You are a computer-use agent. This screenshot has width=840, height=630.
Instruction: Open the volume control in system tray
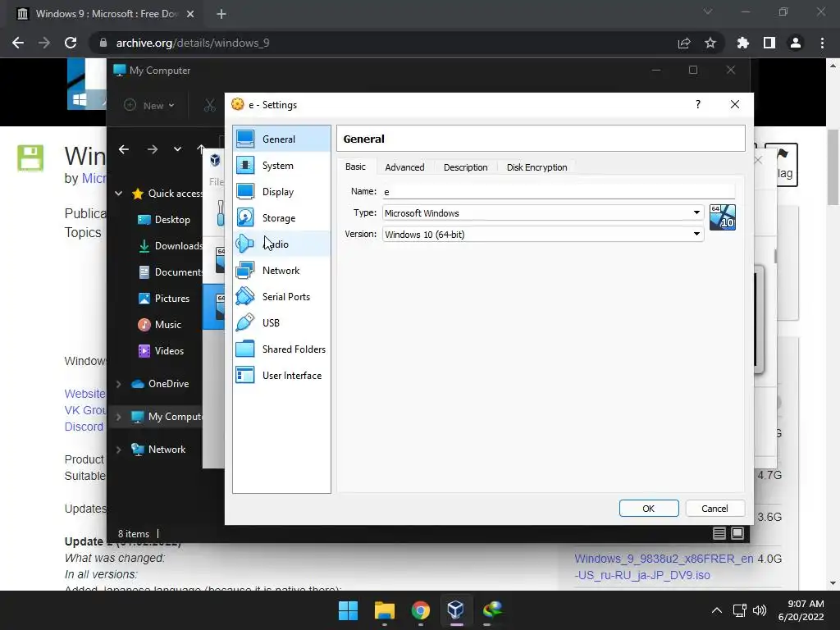click(760, 610)
